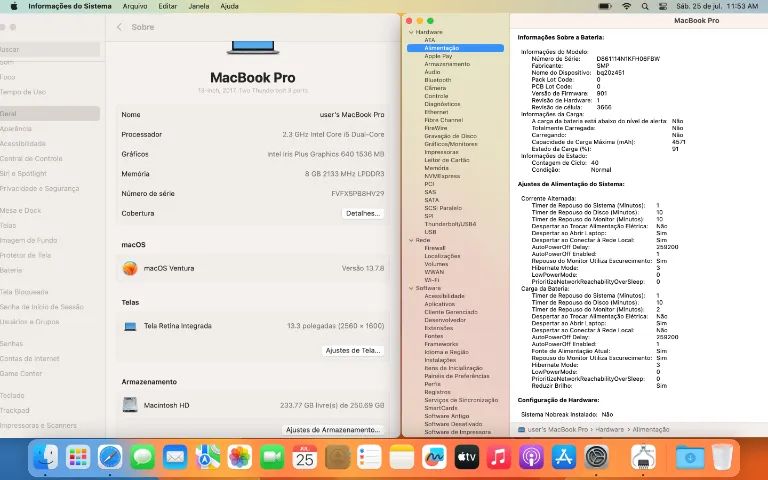The height and width of the screenshot is (480, 768).
Task: Open App Store from the Dock
Action: click(x=564, y=457)
